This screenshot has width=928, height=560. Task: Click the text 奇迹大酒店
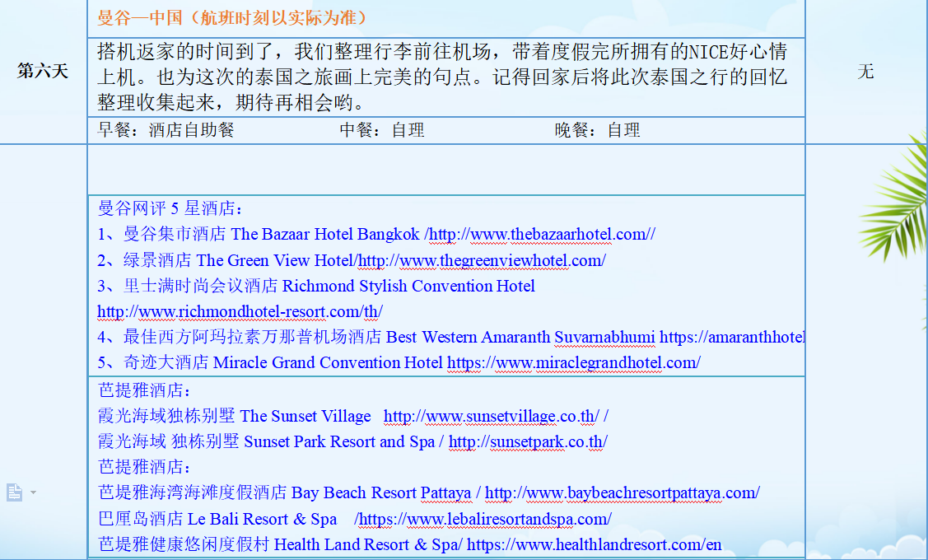click(x=166, y=362)
